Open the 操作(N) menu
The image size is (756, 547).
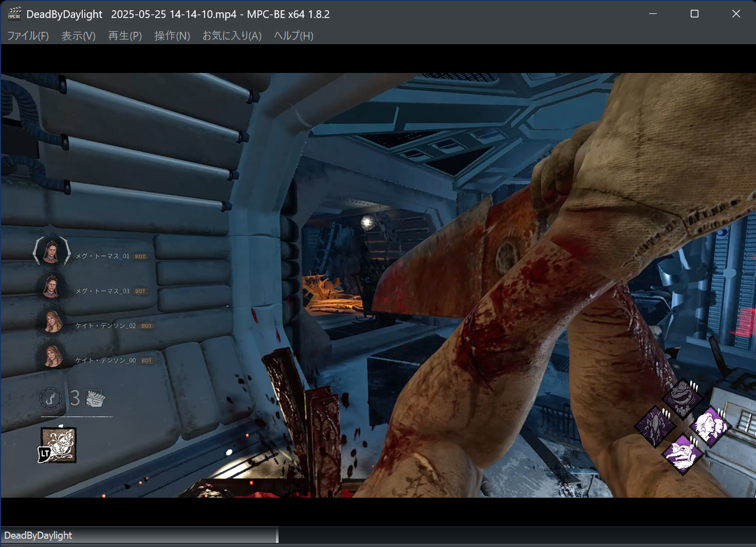[172, 35]
